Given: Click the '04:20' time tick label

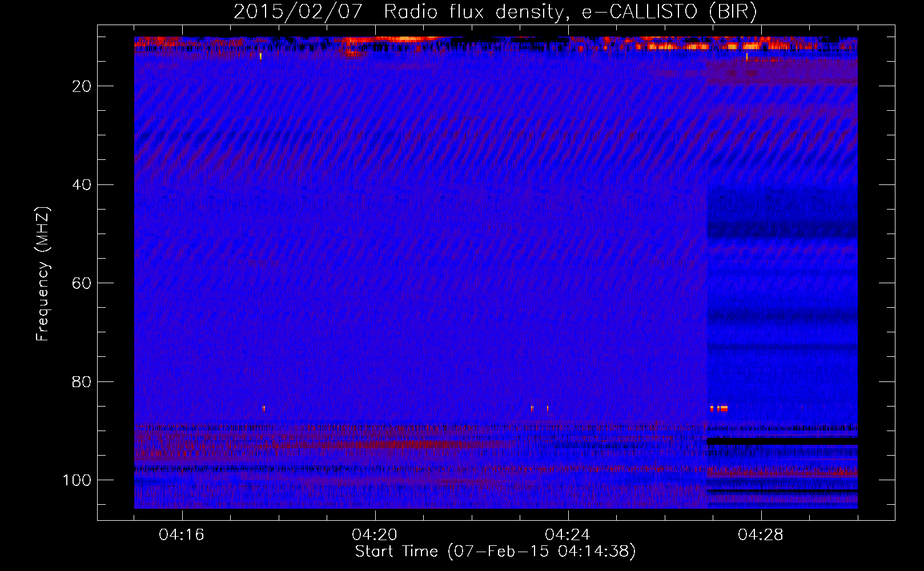Looking at the screenshot, I should click(x=375, y=535).
